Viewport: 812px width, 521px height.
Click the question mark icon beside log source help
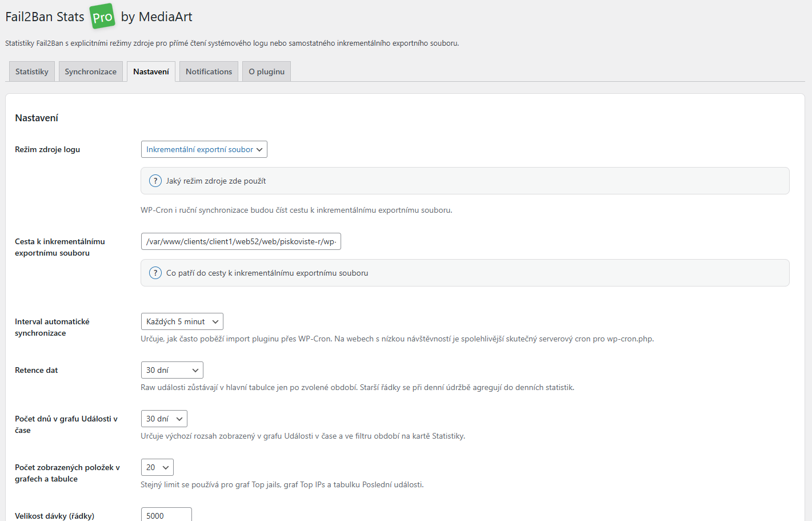(155, 181)
